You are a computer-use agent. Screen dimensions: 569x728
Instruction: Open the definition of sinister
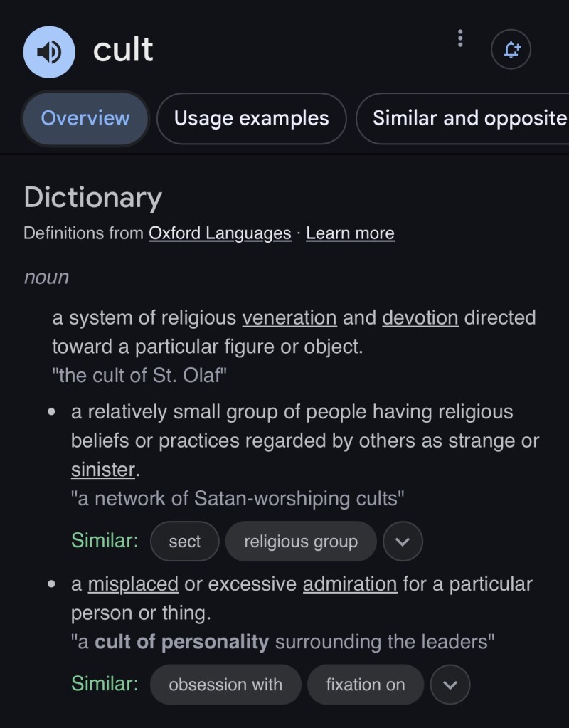pos(102,470)
